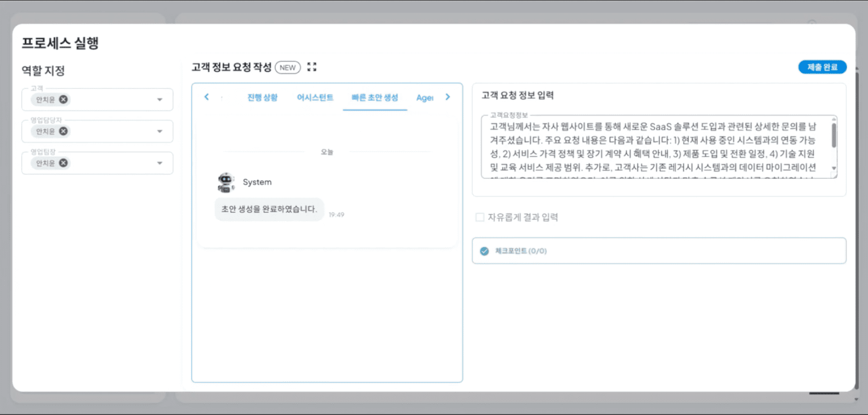Image resolution: width=868 pixels, height=415 pixels.
Task: Open the partially visible Agent tab
Action: coord(425,98)
